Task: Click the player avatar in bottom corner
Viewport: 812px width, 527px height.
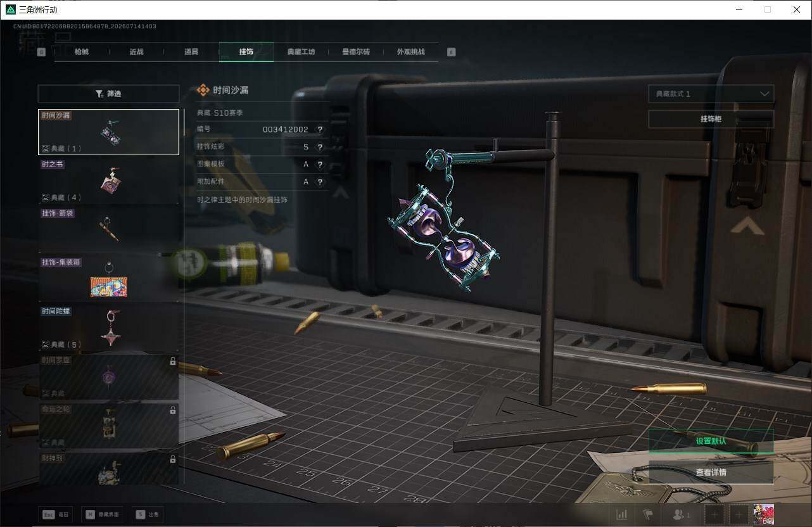Action: click(764, 514)
